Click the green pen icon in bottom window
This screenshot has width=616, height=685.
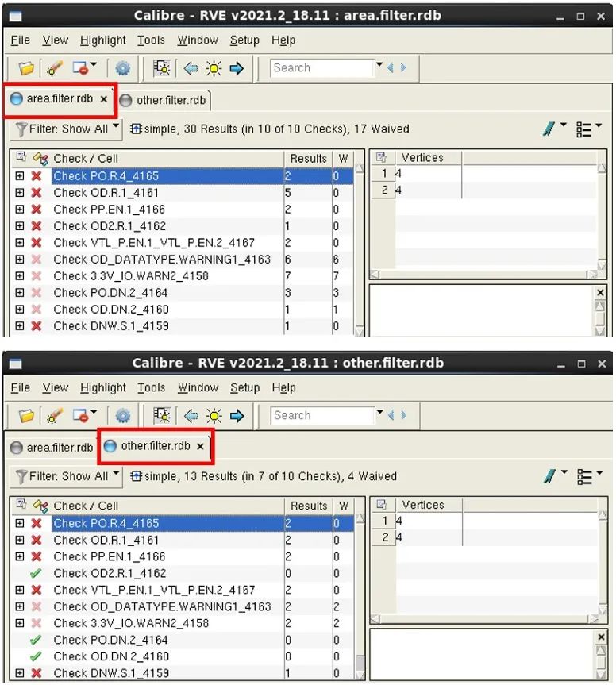tap(549, 476)
